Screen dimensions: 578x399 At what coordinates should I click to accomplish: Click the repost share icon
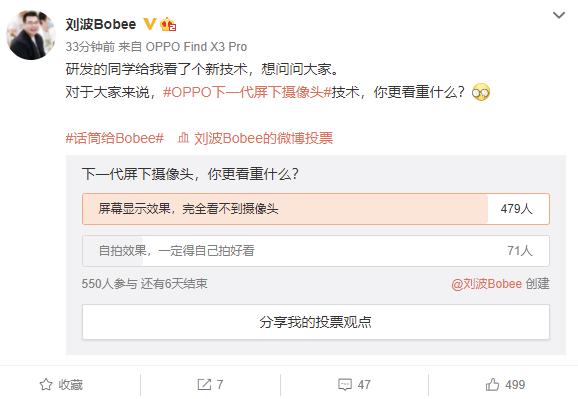click(x=204, y=385)
